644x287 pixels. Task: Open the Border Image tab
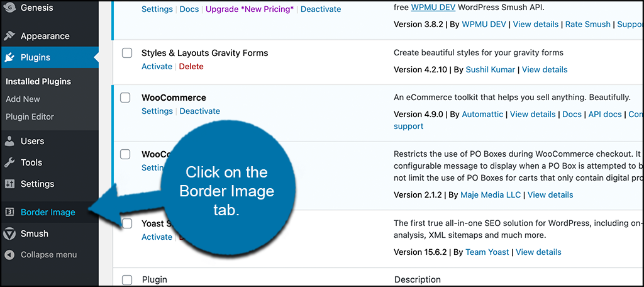[x=49, y=212]
